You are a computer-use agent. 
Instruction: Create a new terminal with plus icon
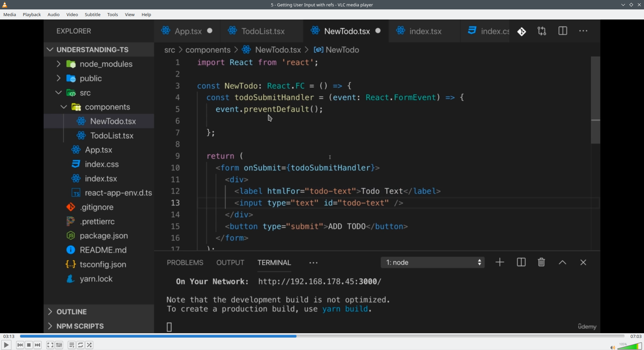point(500,262)
